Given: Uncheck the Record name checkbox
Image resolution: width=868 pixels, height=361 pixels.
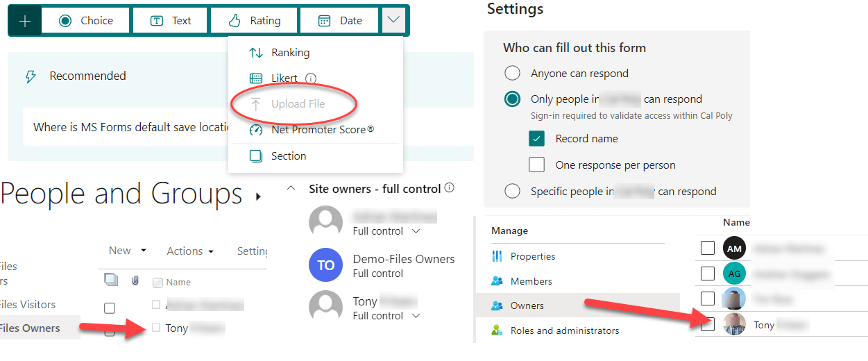Looking at the screenshot, I should pyautogui.click(x=536, y=138).
